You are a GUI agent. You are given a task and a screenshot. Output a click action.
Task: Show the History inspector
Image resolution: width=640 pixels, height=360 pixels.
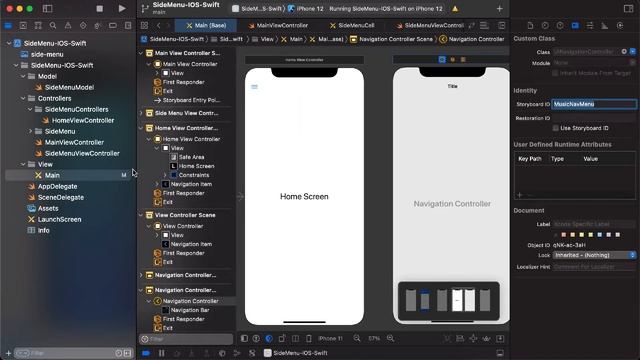coord(545,25)
